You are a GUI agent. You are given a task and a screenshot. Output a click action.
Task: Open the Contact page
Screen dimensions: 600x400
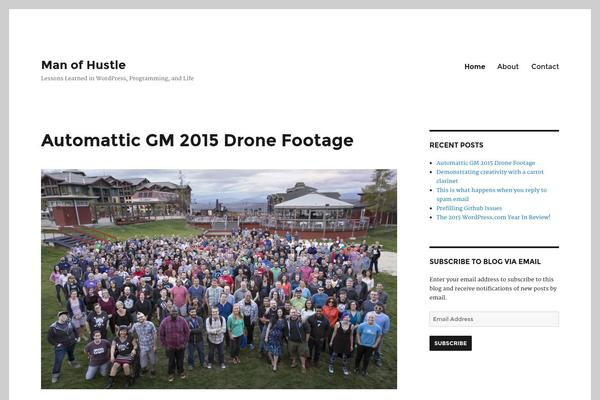(545, 67)
